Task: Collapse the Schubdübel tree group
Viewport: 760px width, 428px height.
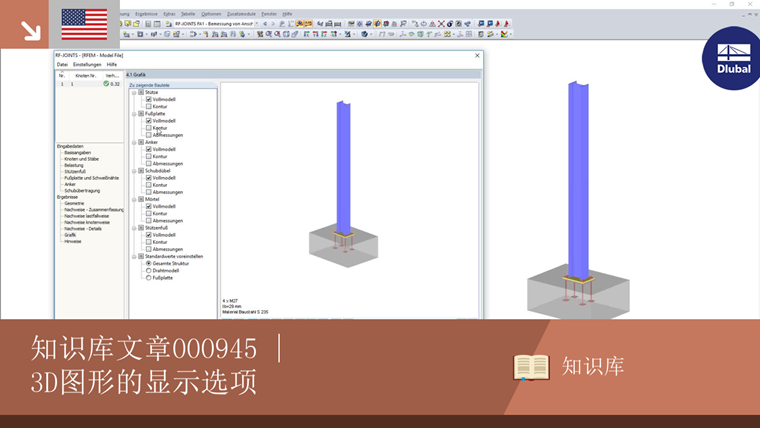Action: [x=134, y=171]
